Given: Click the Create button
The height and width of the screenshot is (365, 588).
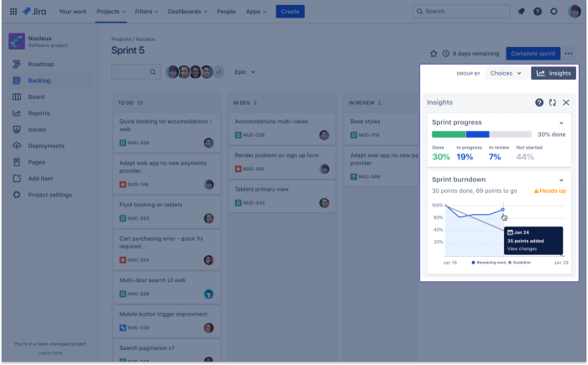Looking at the screenshot, I should pyautogui.click(x=290, y=11).
